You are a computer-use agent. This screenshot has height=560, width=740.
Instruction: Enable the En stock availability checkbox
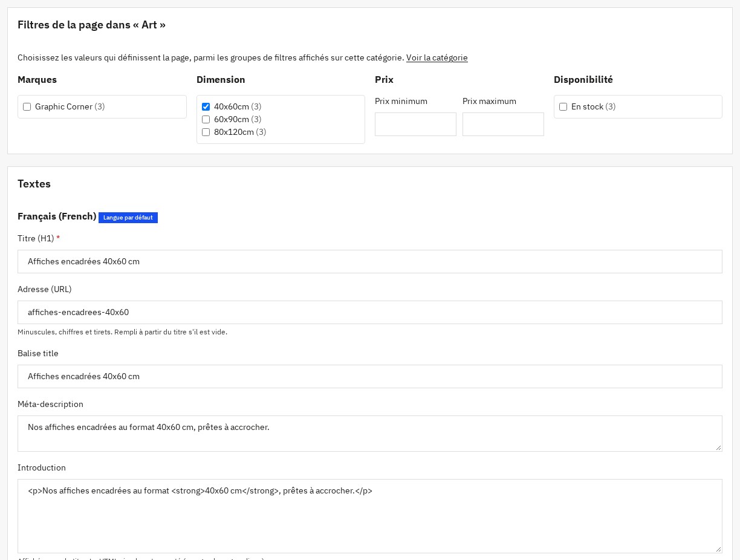click(563, 107)
